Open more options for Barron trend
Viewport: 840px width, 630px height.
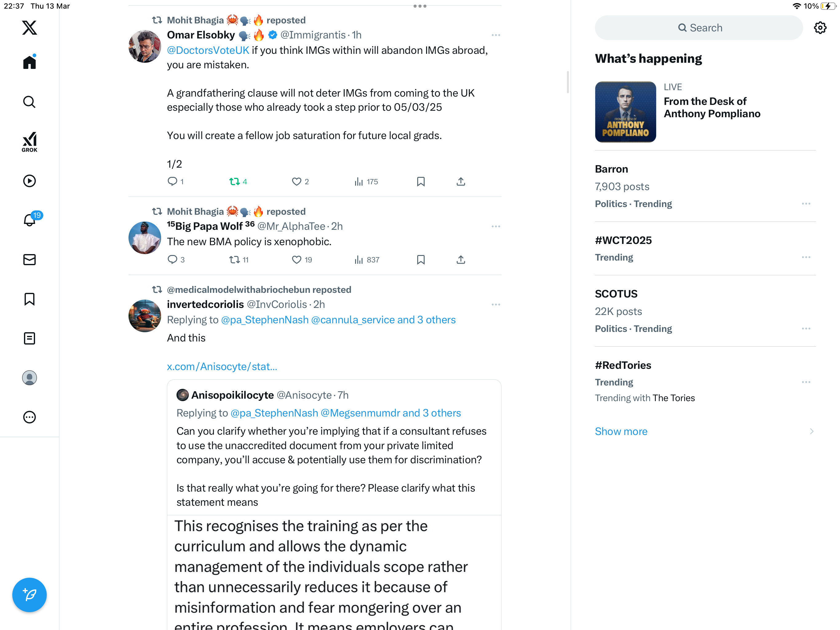pyautogui.click(x=806, y=204)
